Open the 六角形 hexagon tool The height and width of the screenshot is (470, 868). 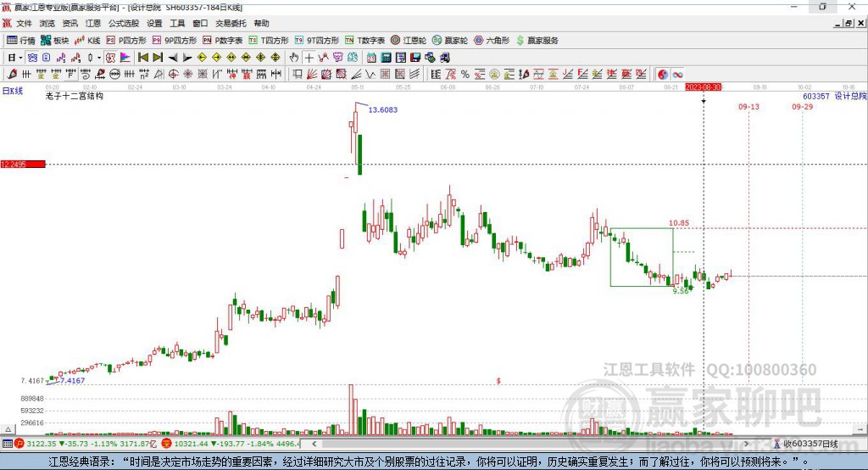492,41
